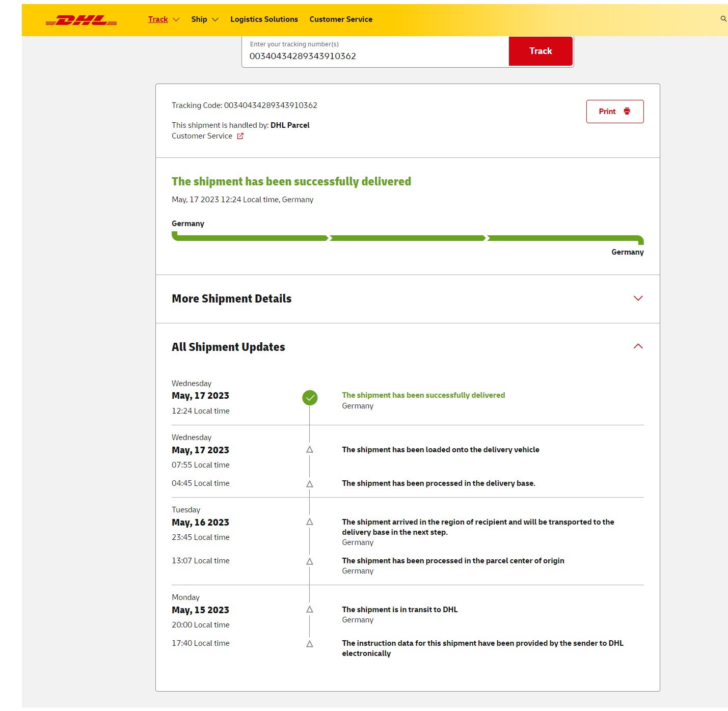The width and height of the screenshot is (728, 711).
Task: Go to Customer Service in the navigation bar
Action: coord(341,19)
